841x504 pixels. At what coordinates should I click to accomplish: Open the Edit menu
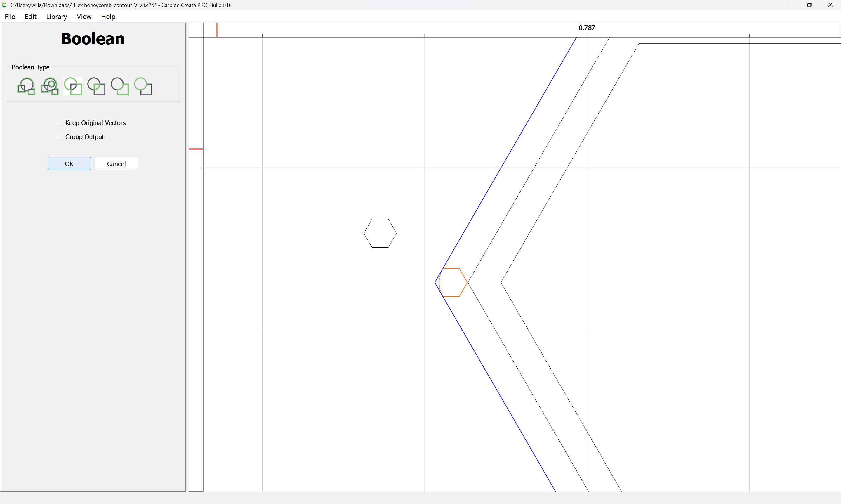30,17
